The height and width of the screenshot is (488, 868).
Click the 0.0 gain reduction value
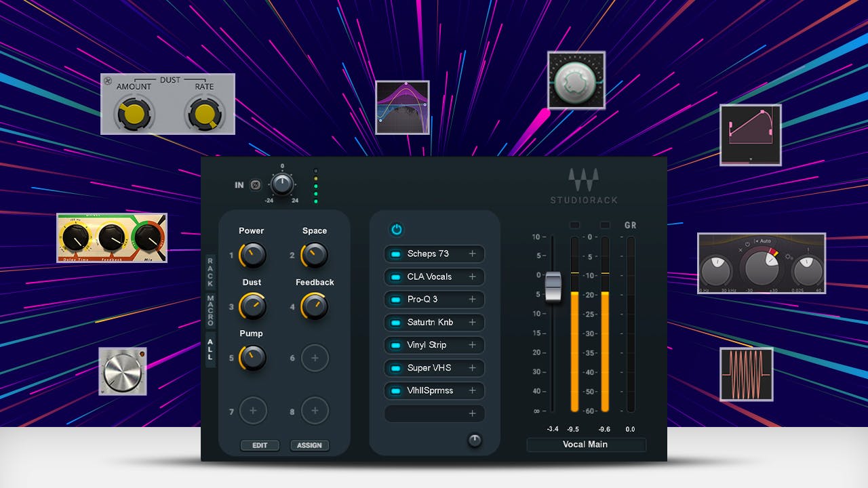pos(631,429)
